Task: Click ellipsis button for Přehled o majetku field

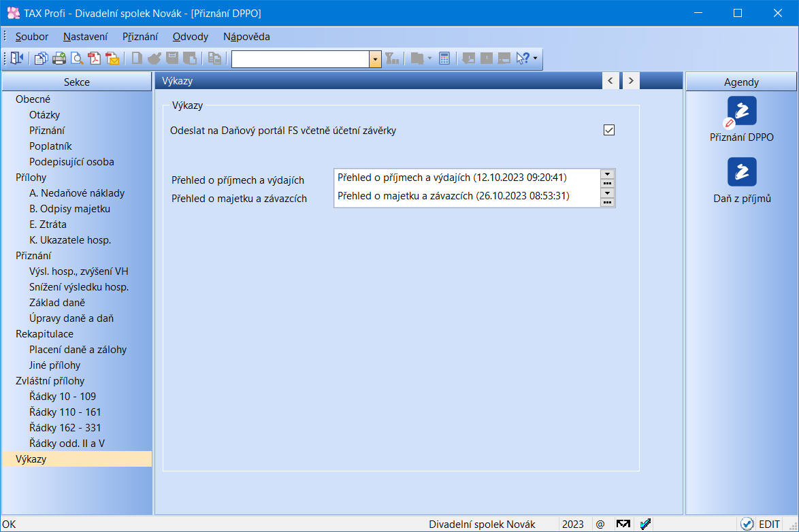Action: pos(607,202)
